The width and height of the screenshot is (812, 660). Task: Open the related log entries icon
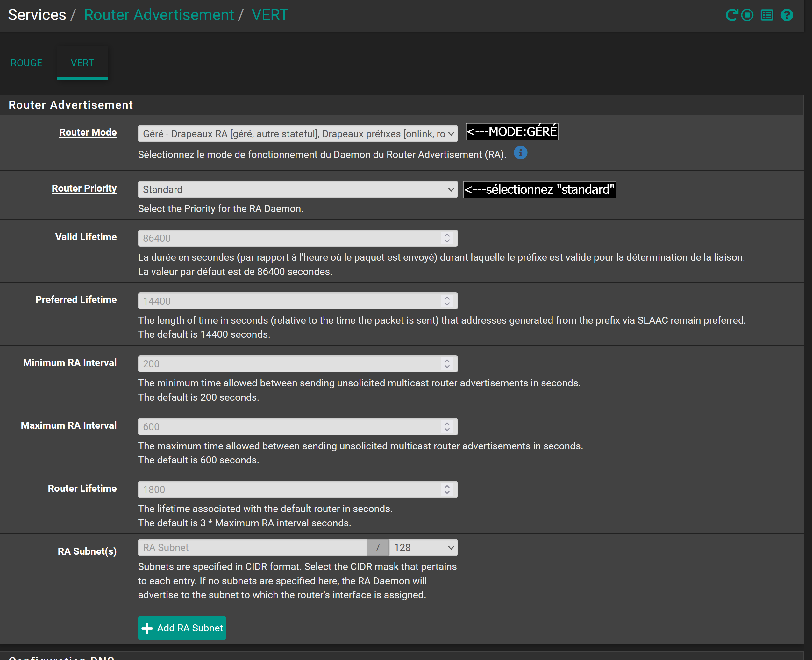click(767, 15)
